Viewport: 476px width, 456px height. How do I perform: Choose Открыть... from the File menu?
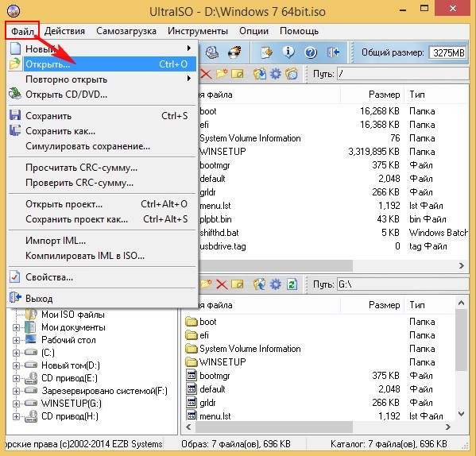pos(103,64)
